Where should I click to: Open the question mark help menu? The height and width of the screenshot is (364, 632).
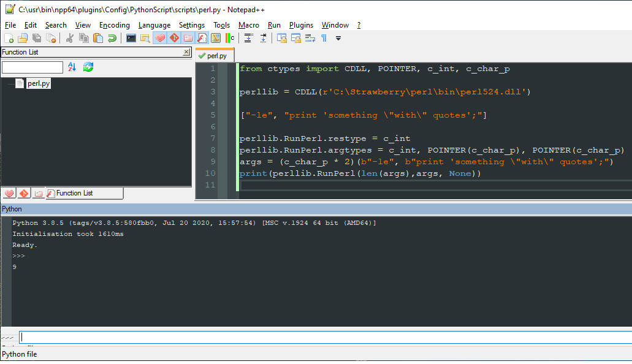359,25
